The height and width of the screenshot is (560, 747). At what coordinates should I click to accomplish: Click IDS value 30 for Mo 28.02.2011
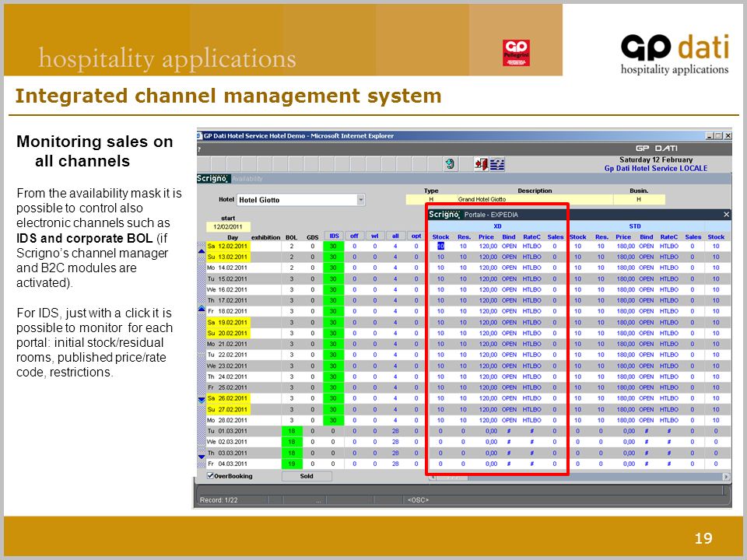[x=333, y=420]
